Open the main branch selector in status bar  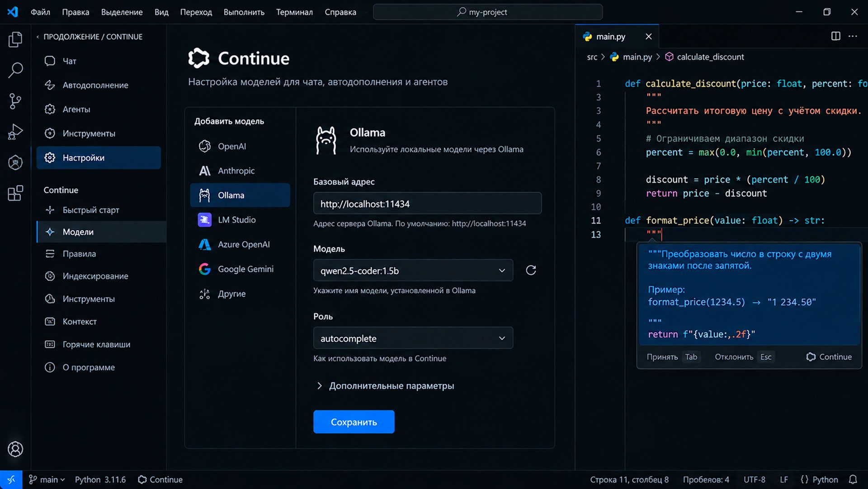(47, 480)
